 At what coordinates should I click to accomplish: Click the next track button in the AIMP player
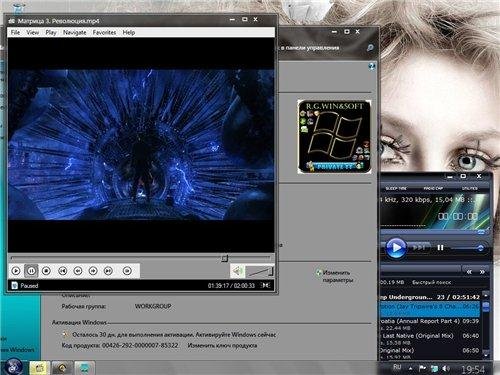pos(419,248)
